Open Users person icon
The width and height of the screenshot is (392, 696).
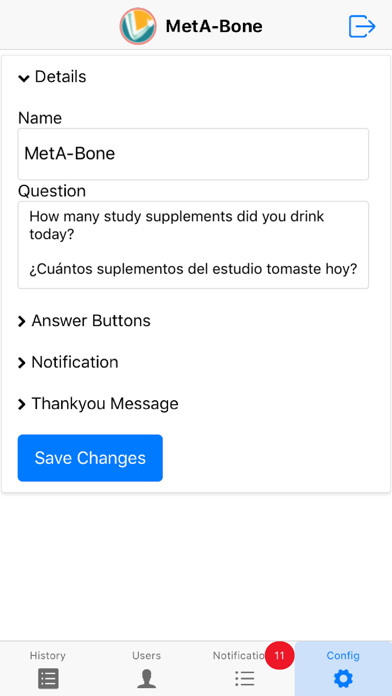[147, 678]
